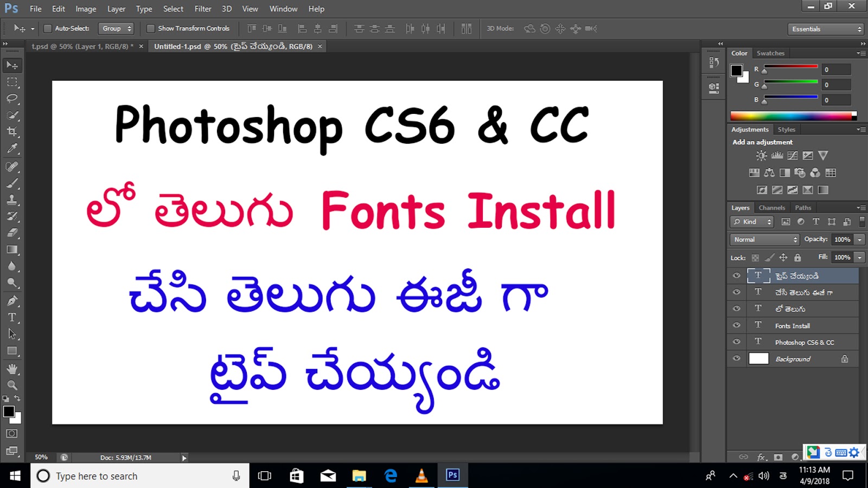Toggle Quick Mask mode icon
The width and height of the screenshot is (868, 488).
12,434
